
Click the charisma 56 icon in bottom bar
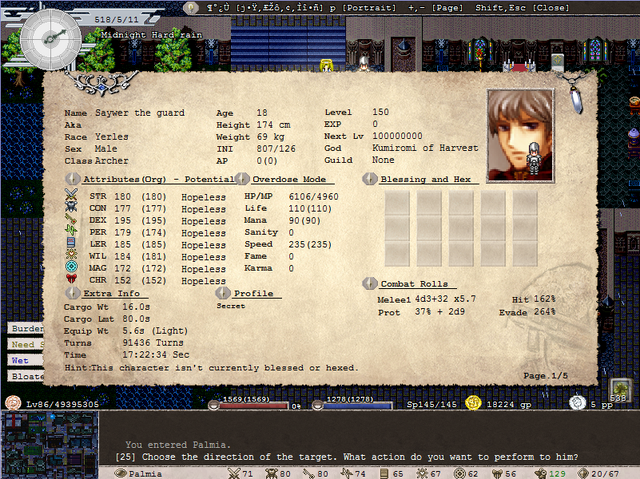(497, 473)
